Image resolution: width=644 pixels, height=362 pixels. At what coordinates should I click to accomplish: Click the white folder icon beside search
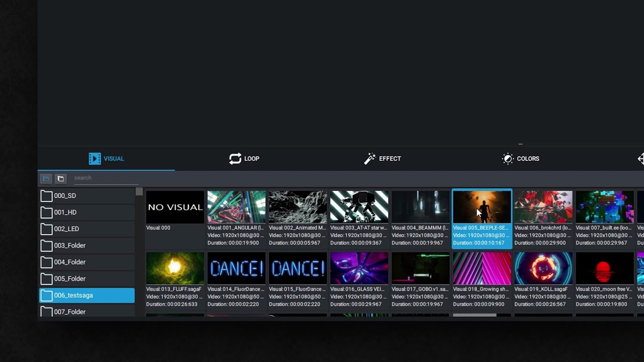click(x=61, y=178)
